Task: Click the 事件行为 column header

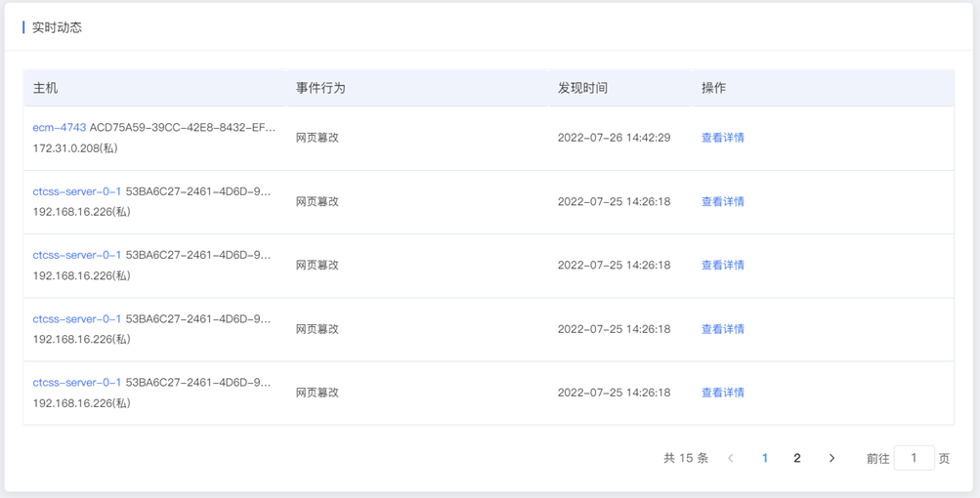Action: tap(320, 88)
